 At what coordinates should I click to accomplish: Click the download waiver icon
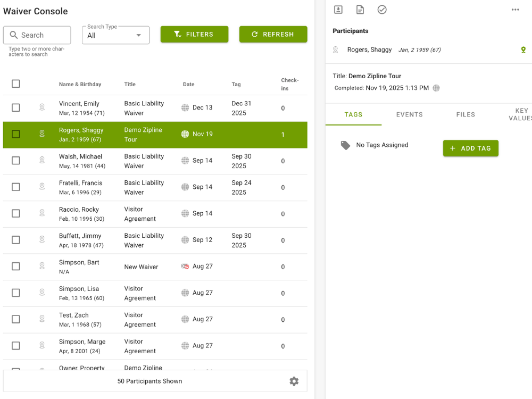pyautogui.click(x=338, y=10)
